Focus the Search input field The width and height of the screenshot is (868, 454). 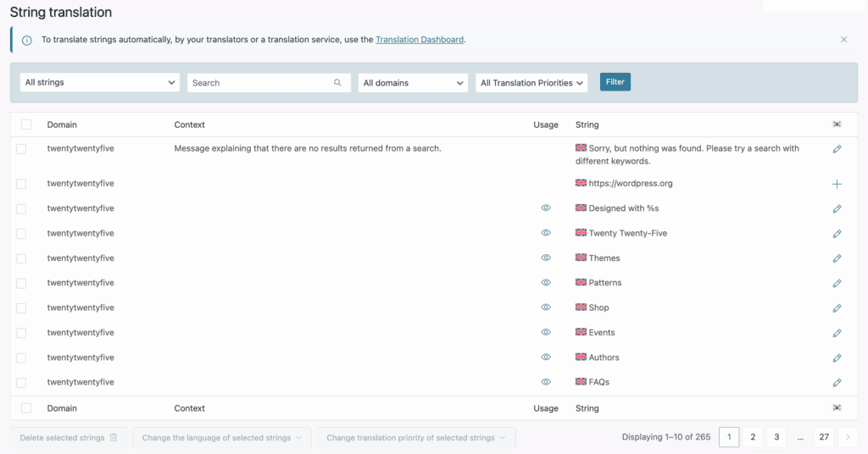269,83
